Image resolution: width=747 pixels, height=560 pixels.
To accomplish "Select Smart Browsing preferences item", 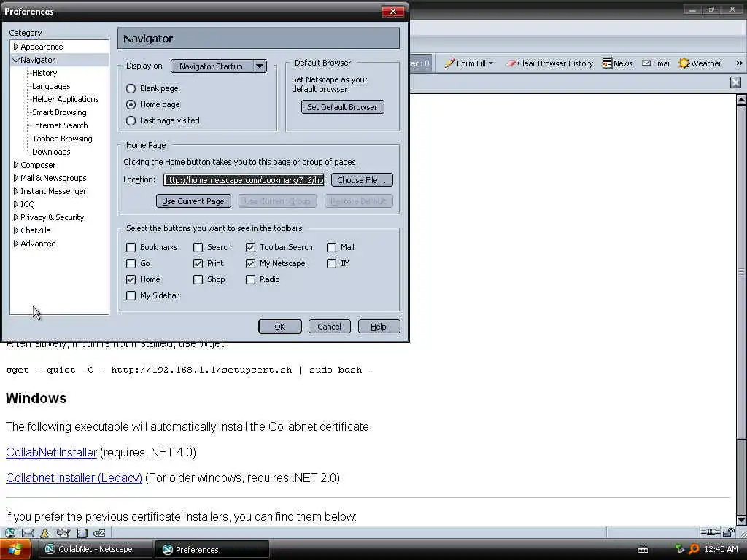I will [x=59, y=112].
